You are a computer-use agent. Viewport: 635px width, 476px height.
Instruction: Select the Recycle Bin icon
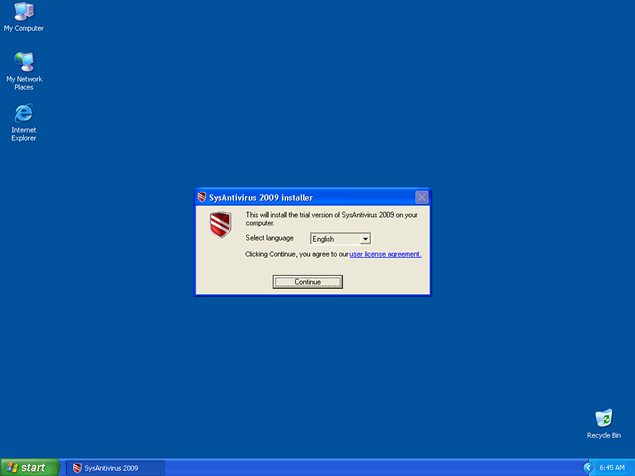pos(603,418)
